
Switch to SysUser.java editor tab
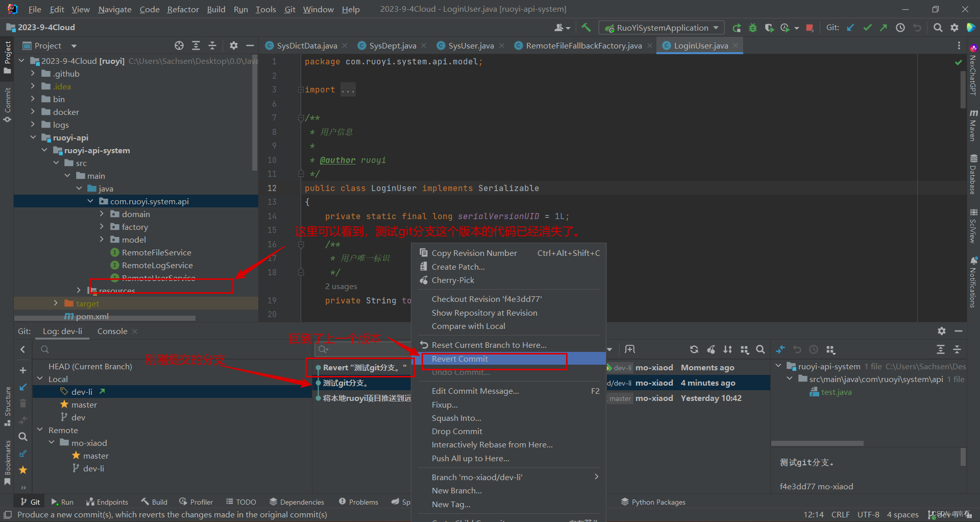[x=471, y=45]
